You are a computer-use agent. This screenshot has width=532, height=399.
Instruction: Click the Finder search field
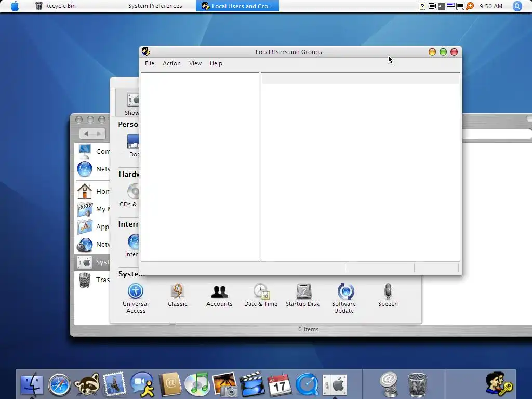click(497, 134)
